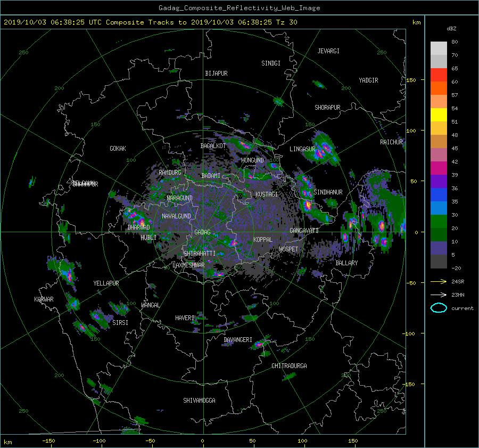This screenshot has height=448, width=479.
Task: Click the BIJAPUR city label
Action: 216,74
